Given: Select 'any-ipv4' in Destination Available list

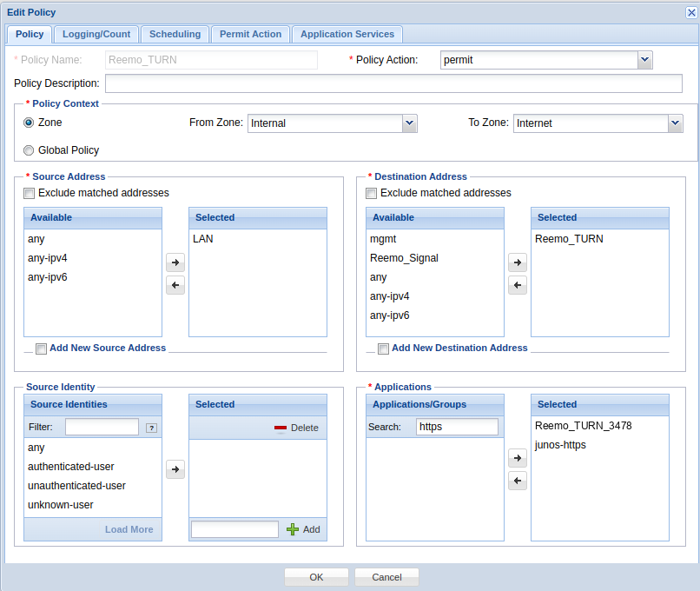Looking at the screenshot, I should 435,296.
